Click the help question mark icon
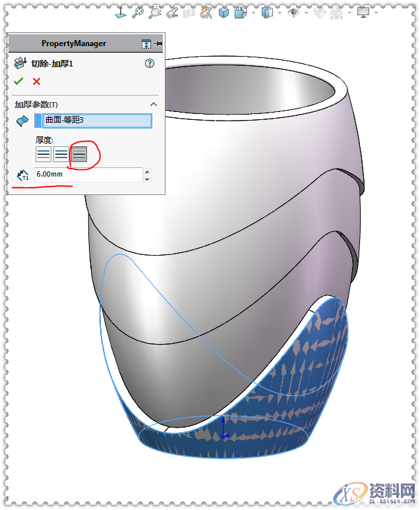 coord(150,63)
